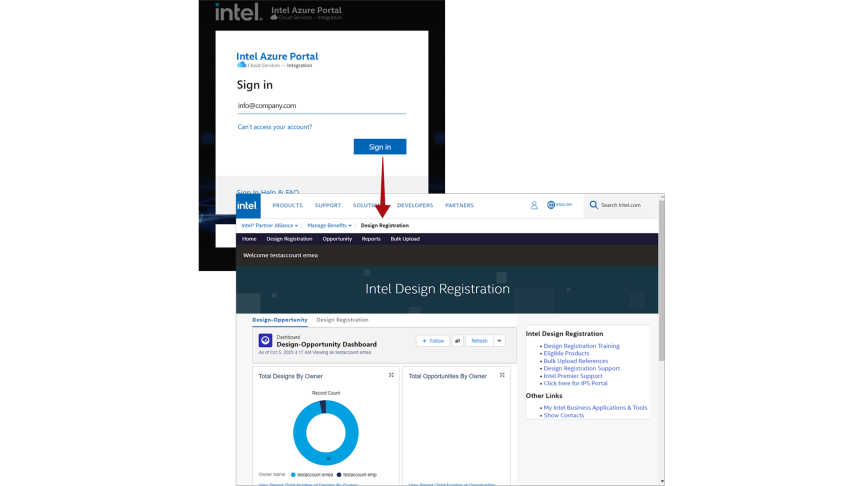This screenshot has width=864, height=486.
Task: Click the ENGLISH language label
Action: click(564, 204)
